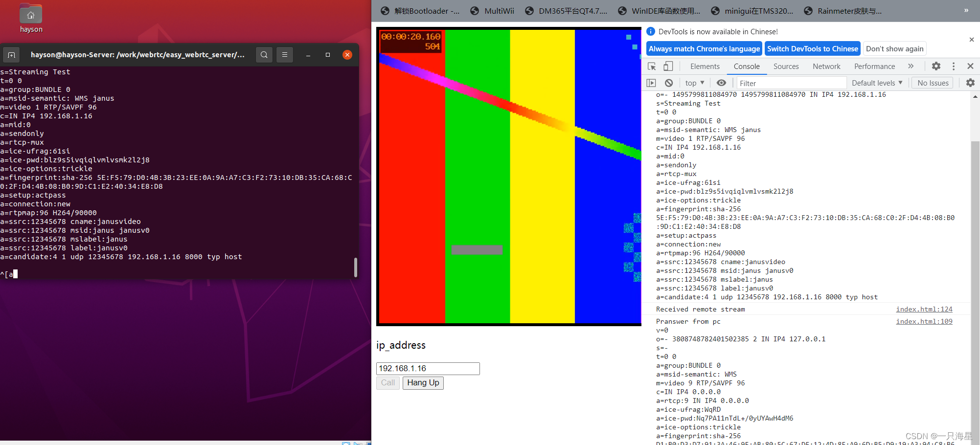The width and height of the screenshot is (980, 445).
Task: Switch to the Sources tab
Action: pyautogui.click(x=786, y=66)
